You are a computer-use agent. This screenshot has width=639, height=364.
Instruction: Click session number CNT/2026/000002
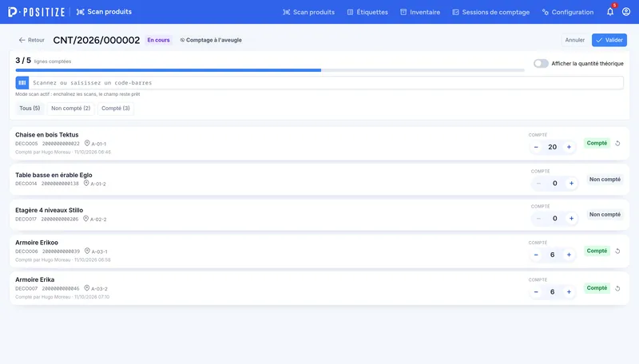click(97, 40)
